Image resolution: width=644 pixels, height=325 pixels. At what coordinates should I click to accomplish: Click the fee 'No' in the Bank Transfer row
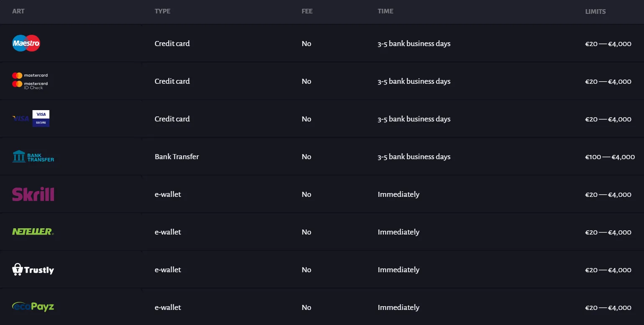[306, 157]
